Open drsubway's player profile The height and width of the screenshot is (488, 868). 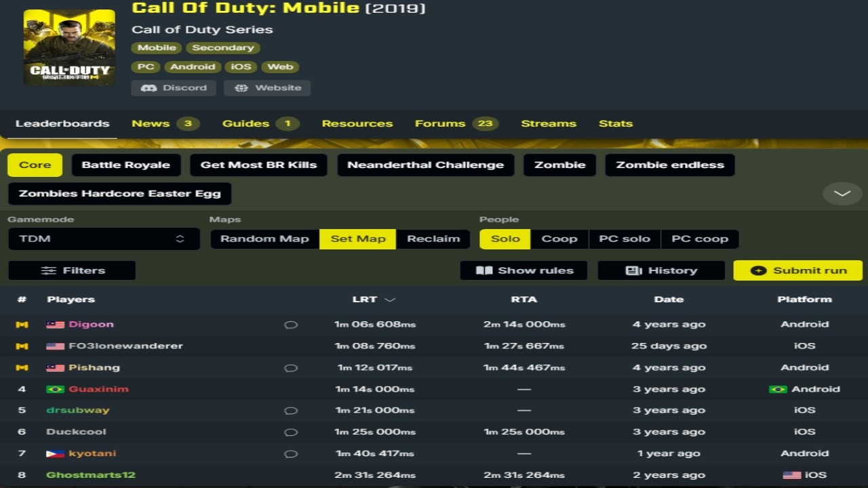point(77,411)
